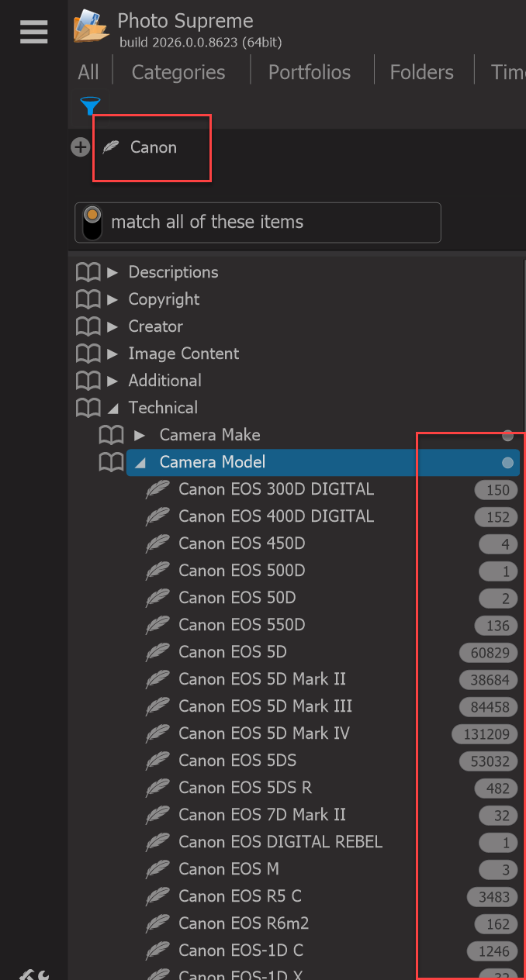This screenshot has width=526, height=980.
Task: Click feather icon of Canon EOS R5 C
Action: pos(157,896)
